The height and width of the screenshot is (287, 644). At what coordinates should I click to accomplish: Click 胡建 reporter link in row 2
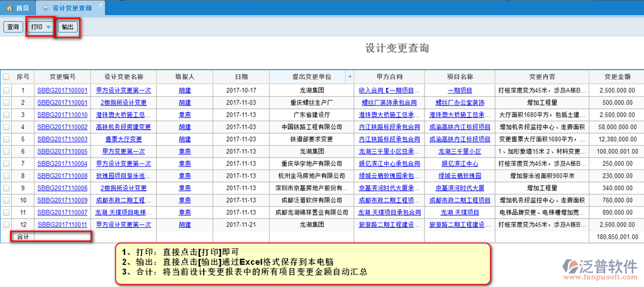185,102
